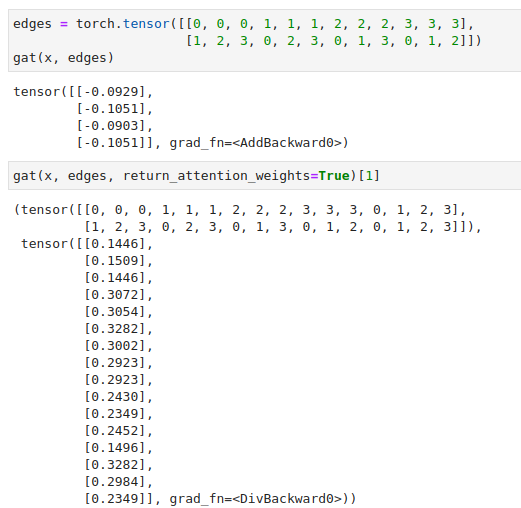
Task: Click attention weight 0.3054
Action: [115, 312]
